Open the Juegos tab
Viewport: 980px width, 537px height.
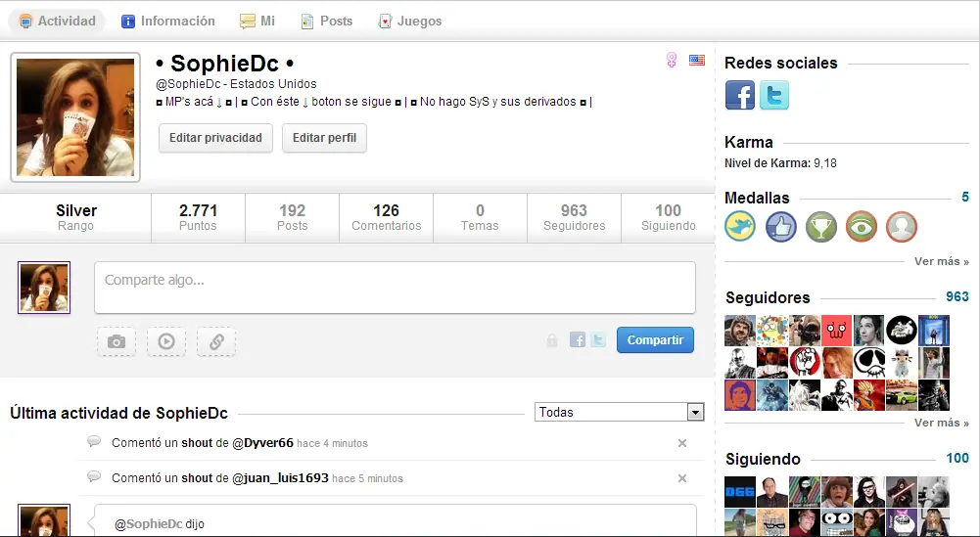[410, 22]
